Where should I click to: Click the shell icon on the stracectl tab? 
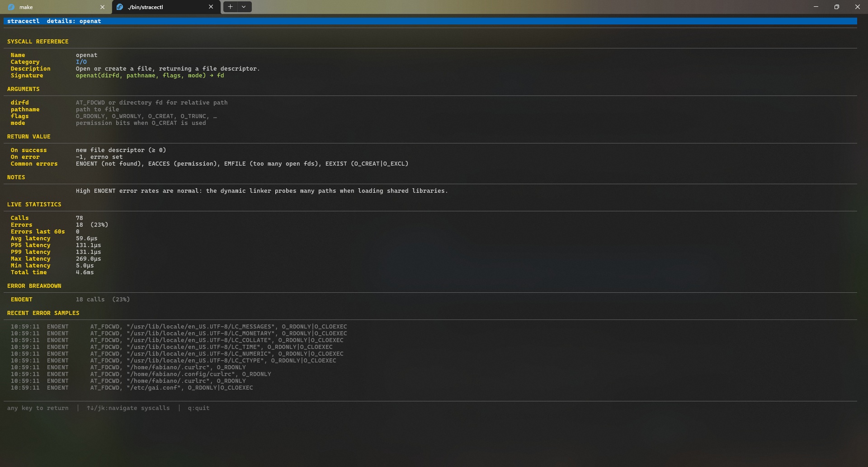120,7
